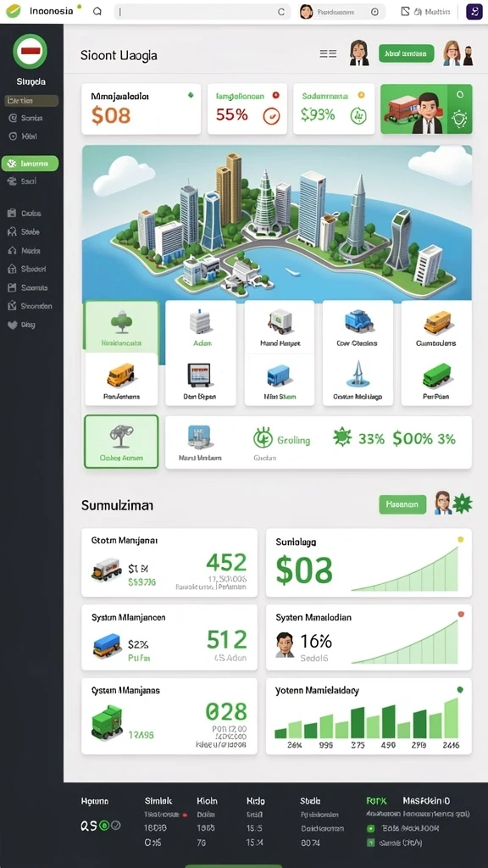Open the card showing value 452
Screen dimensions: 488x868
[x=169, y=563]
